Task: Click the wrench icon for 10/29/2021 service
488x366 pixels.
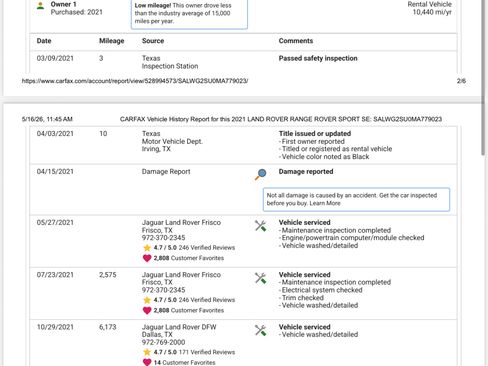Action: point(260,330)
